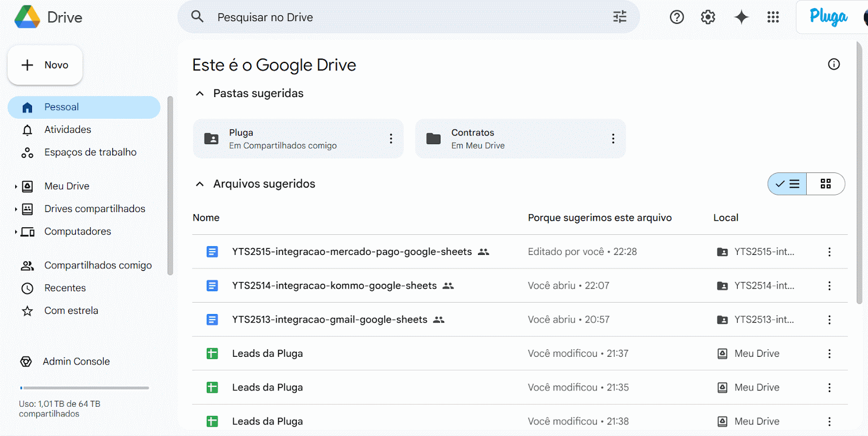Open more actions for Leads da Pluga 21:38
Screen dimensions: 868x436
pos(829,421)
